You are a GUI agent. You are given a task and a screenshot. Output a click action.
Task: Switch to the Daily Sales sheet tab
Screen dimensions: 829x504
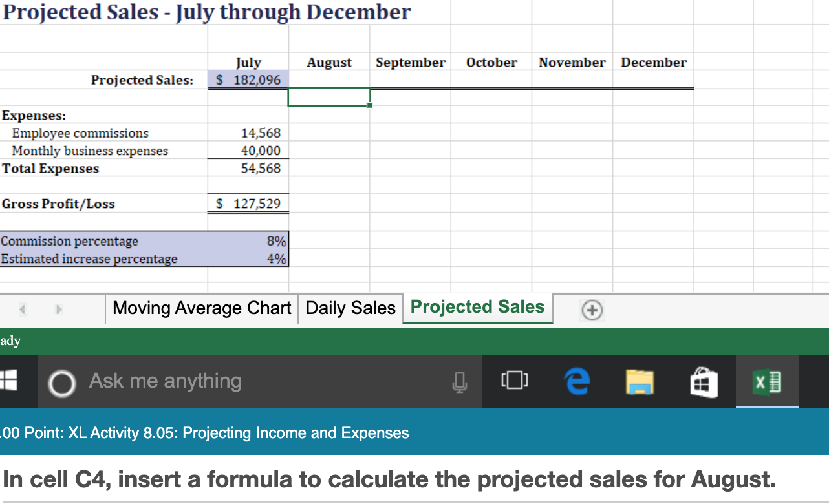[x=350, y=308]
